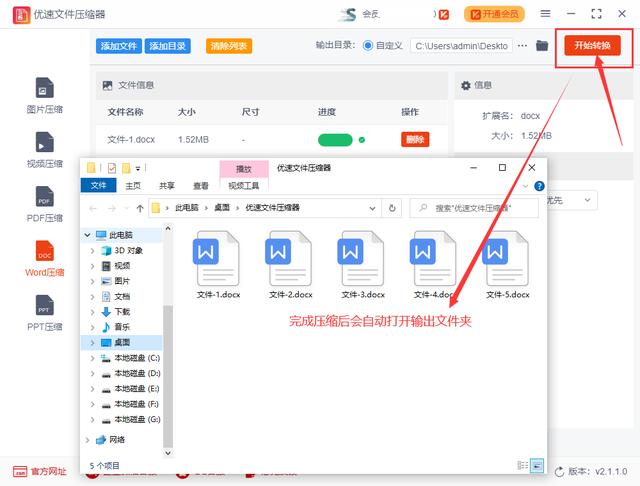Open the output folder icon beside path

pyautogui.click(x=542, y=45)
